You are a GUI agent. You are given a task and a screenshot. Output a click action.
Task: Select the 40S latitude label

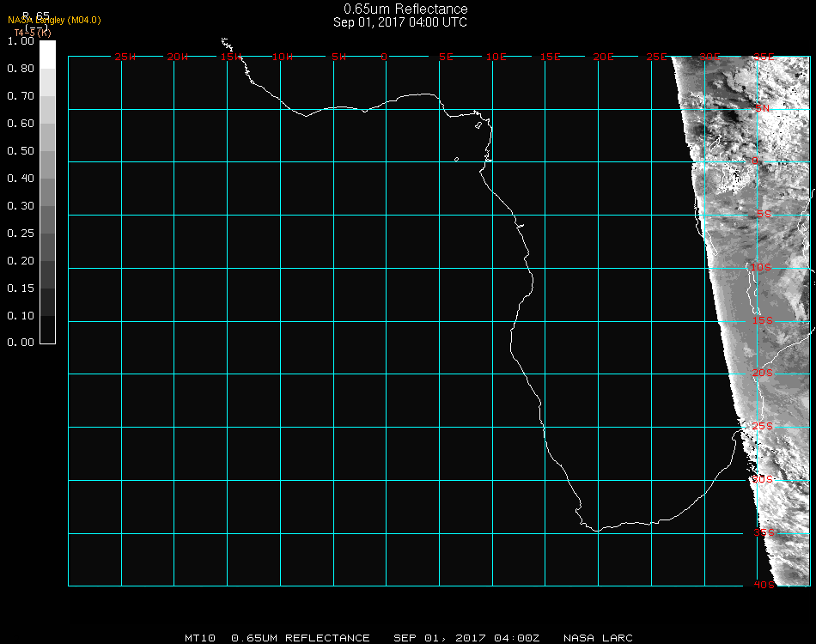(x=764, y=585)
